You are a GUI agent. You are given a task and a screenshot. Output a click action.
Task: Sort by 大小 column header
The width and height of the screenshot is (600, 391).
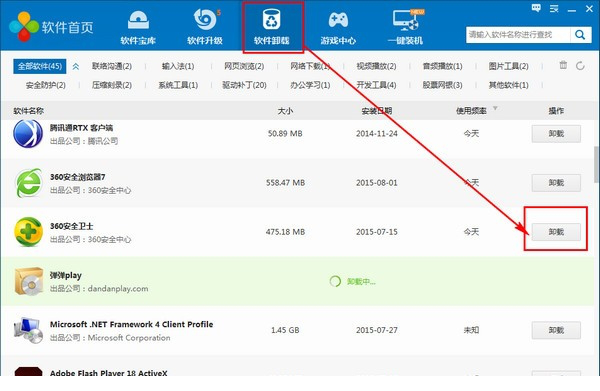coord(285,111)
